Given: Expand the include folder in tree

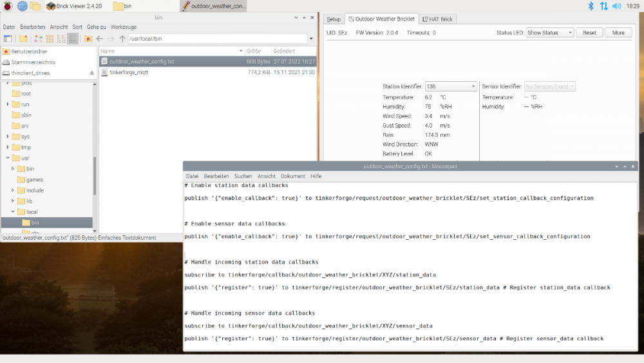Looking at the screenshot, I should pyautogui.click(x=13, y=190).
